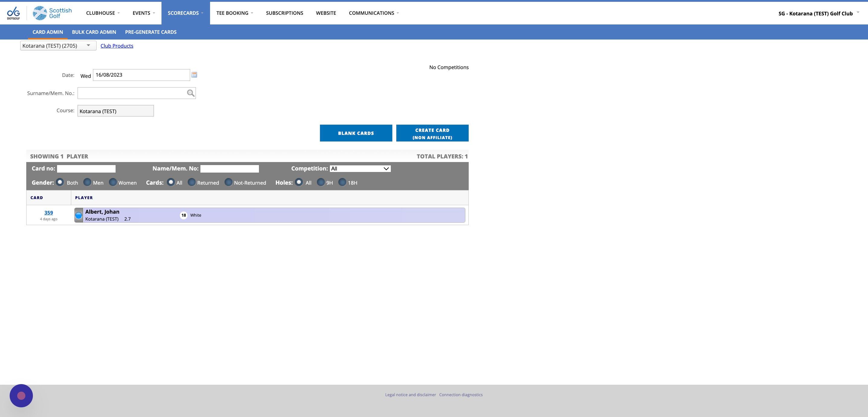Click the 18 holes badge on the player row
The height and width of the screenshot is (417, 868).
183,215
